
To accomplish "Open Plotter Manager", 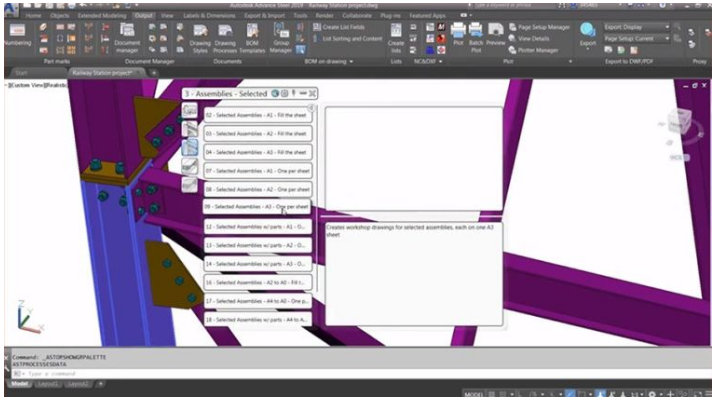I will 533,50.
